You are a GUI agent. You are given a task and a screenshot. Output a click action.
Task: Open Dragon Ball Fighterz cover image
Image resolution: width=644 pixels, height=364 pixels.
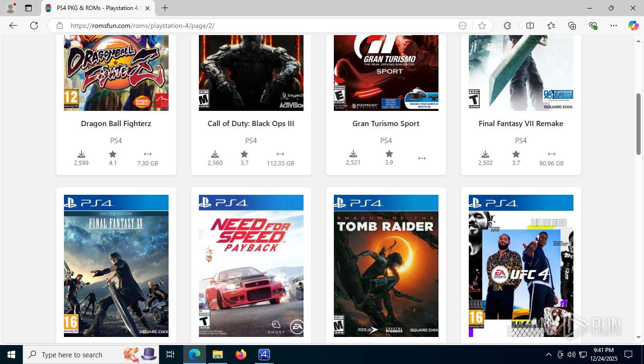click(x=116, y=73)
